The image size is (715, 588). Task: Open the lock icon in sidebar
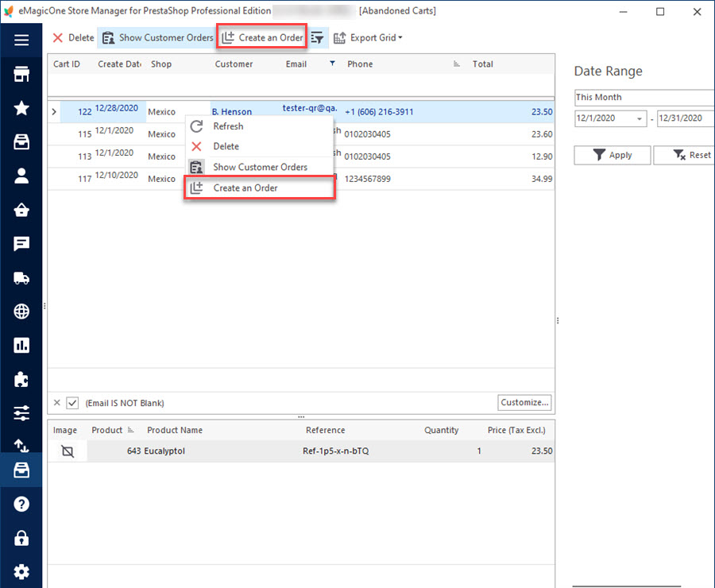point(21,538)
